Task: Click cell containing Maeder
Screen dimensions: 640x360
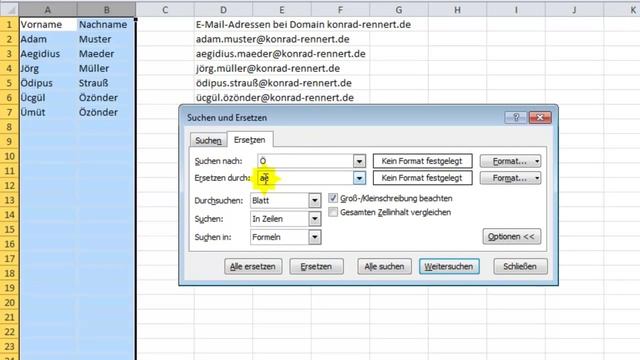Action: coord(106,54)
